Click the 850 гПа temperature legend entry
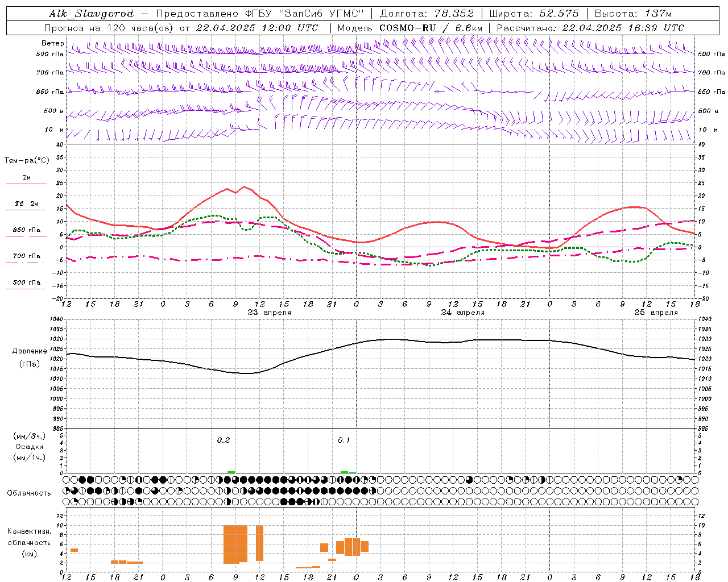 [x=27, y=230]
